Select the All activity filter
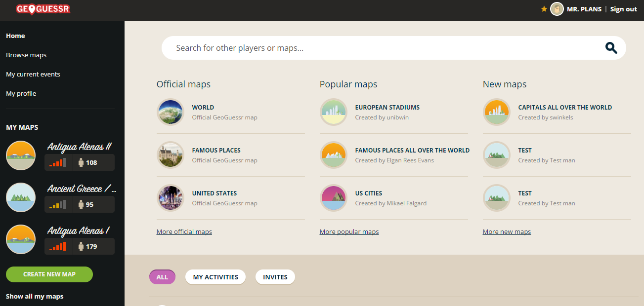This screenshot has width=644, height=306. 162,277
